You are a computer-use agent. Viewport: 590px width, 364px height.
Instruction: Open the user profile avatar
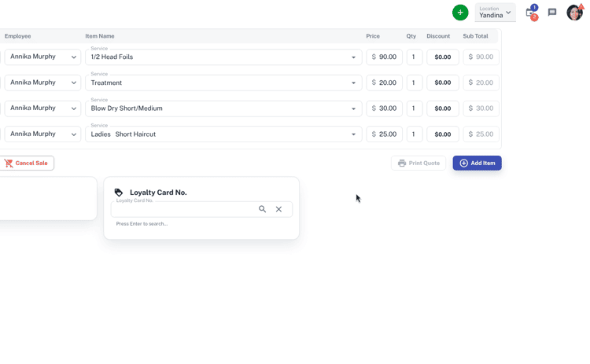pos(575,13)
